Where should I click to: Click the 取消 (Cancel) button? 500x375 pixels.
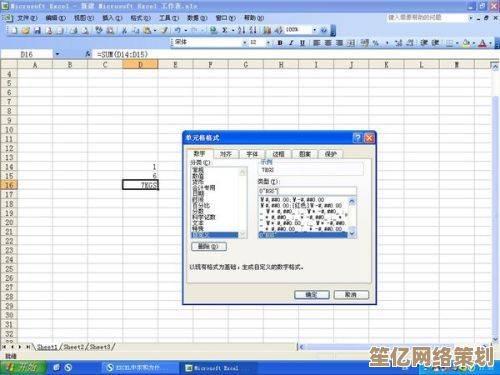point(351,295)
